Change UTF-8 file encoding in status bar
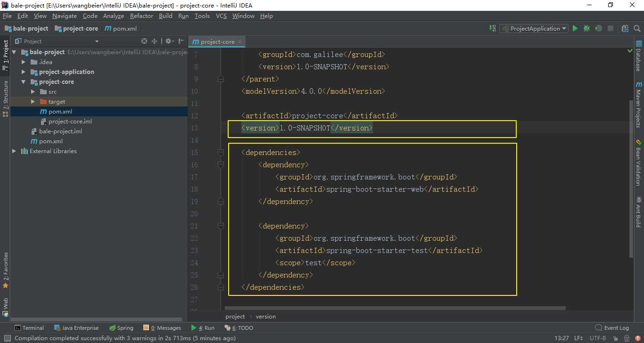644x343 pixels. pyautogui.click(x=598, y=338)
